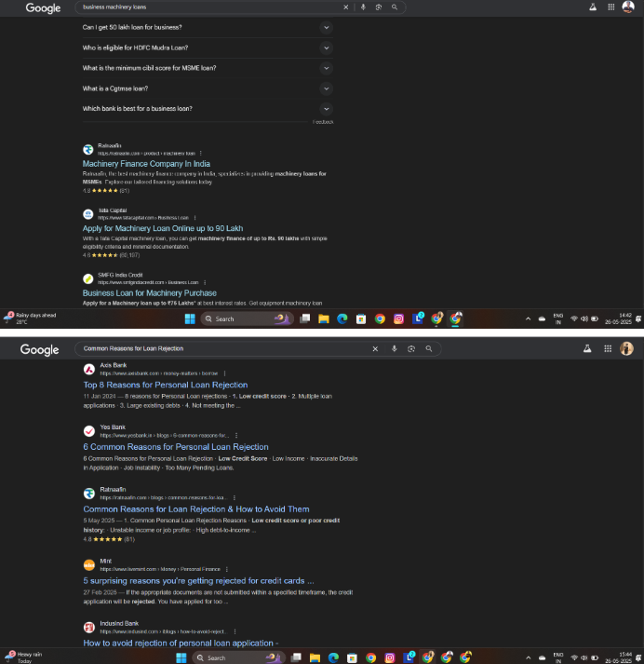Open Google Lens in Loan Rejection window
The image size is (644, 664).
coord(411,349)
